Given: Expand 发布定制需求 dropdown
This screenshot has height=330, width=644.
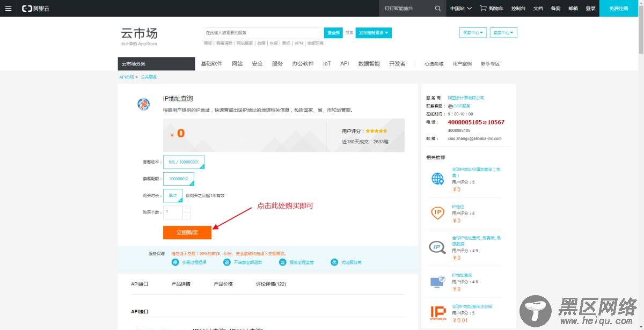Looking at the screenshot, I should coord(374,33).
